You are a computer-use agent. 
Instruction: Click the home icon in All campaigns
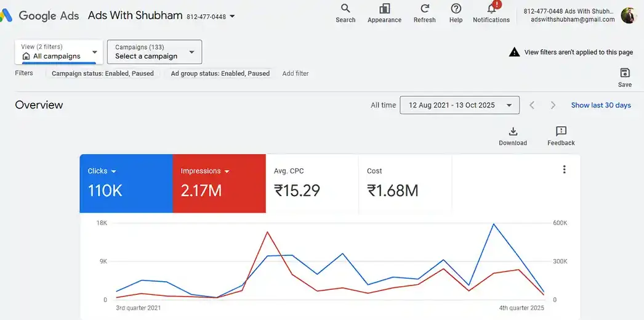[x=26, y=56]
